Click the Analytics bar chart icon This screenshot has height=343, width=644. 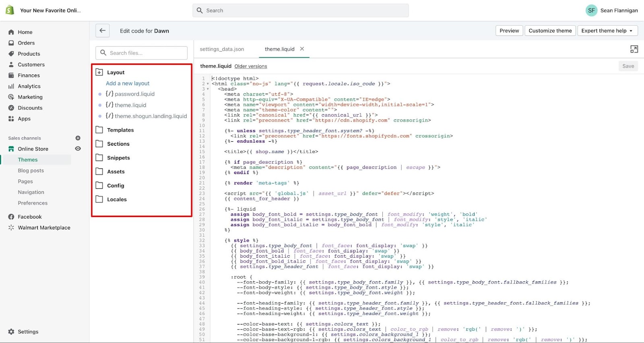11,87
